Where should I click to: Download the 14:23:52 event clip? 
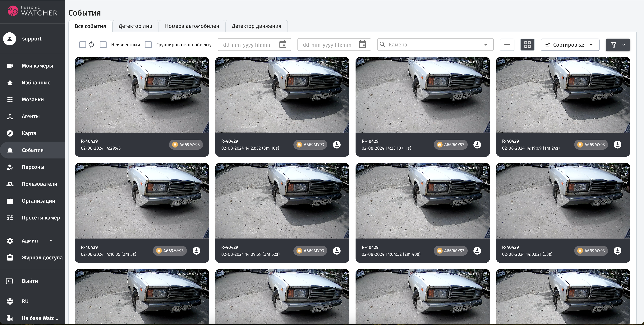337,145
